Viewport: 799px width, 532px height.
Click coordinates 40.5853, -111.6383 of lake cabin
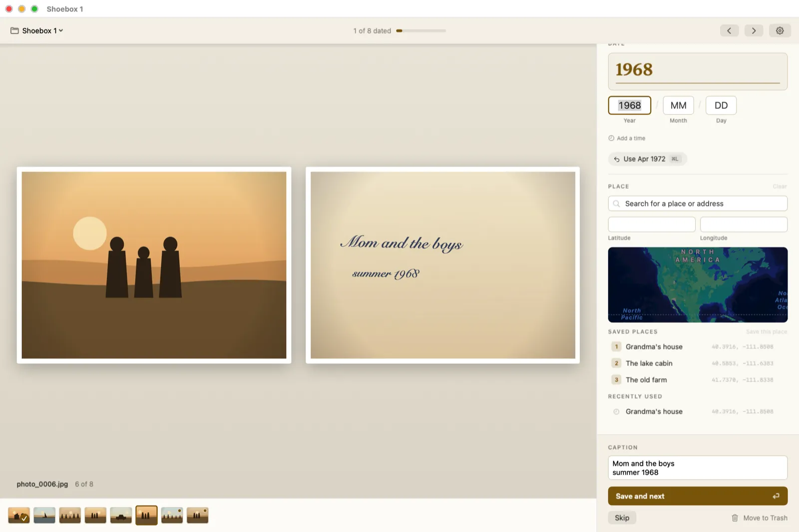[x=742, y=363]
